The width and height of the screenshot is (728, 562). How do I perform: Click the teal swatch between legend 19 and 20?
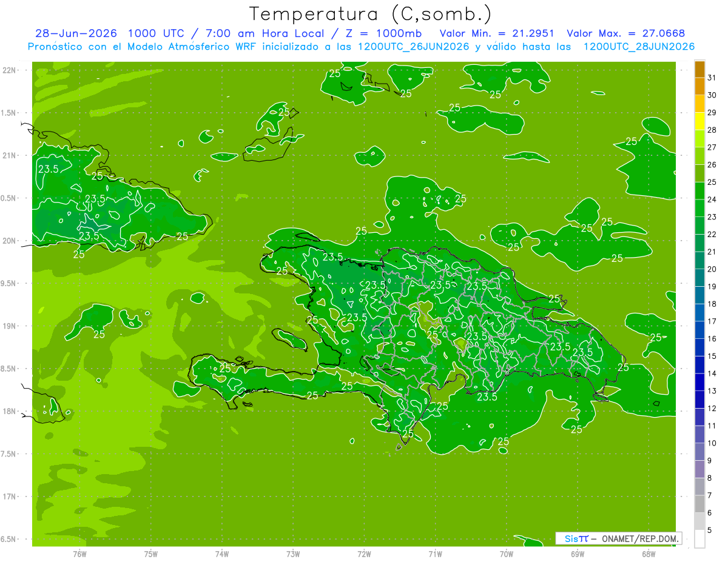(x=699, y=278)
